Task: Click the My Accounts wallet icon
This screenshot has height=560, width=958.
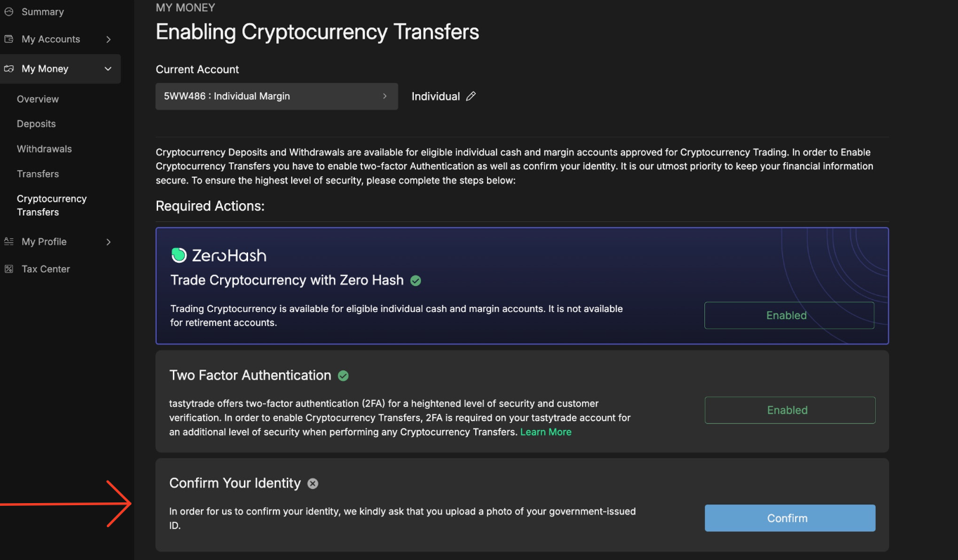Action: 9,39
